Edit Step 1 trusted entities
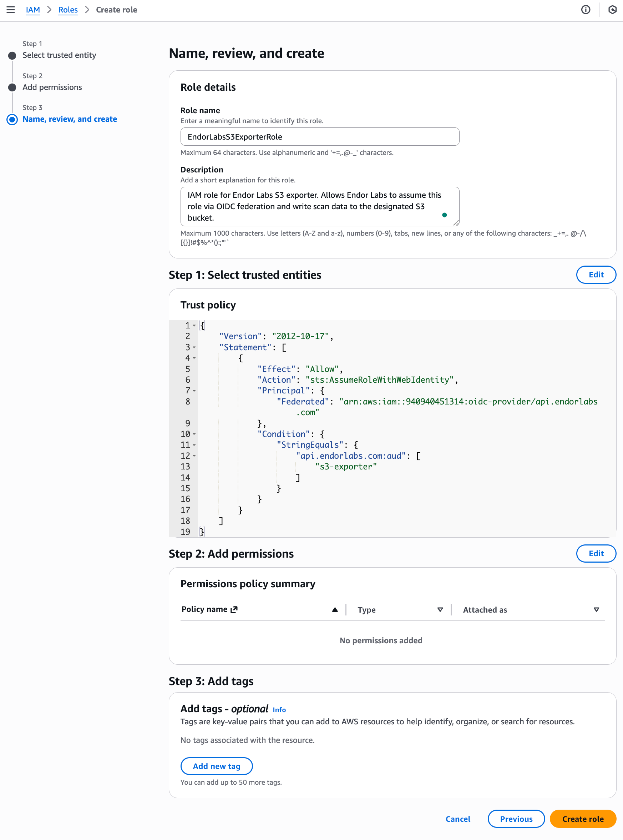This screenshot has width=623, height=840. point(596,275)
